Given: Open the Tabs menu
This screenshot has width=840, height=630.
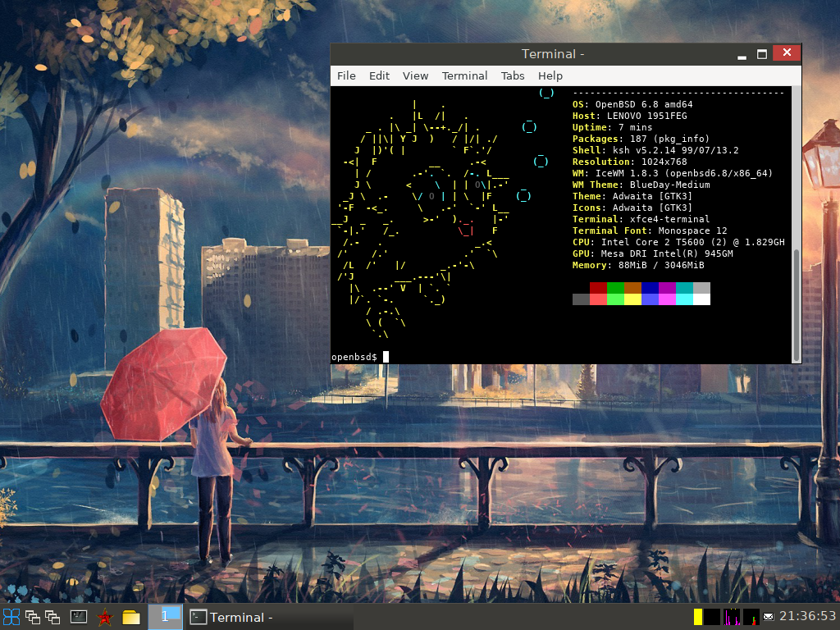Looking at the screenshot, I should click(513, 75).
